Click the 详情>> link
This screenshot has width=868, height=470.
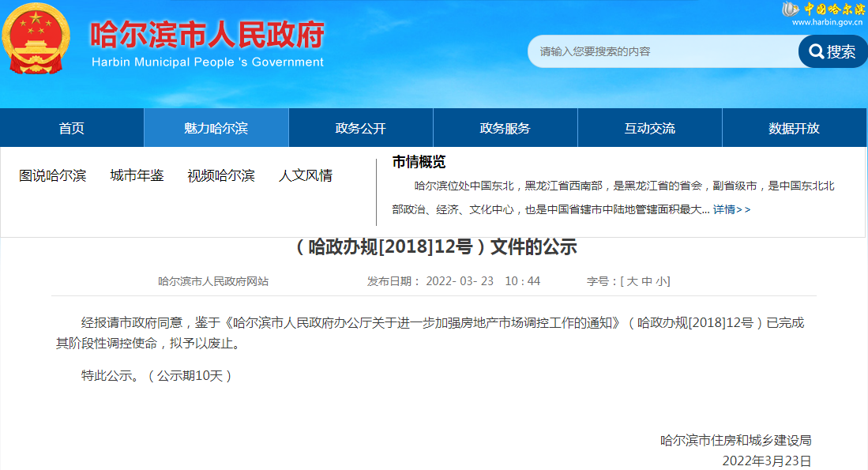pos(732,209)
